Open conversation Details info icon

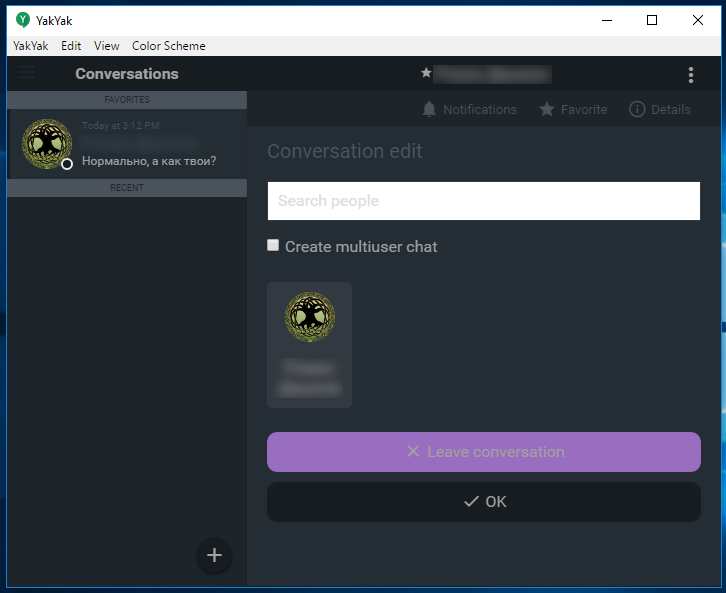pos(637,109)
